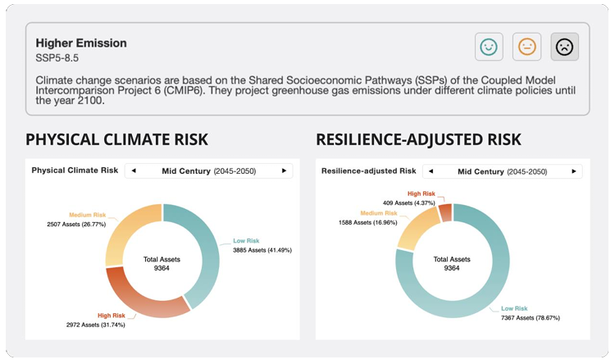This screenshot has height=364, width=615.
Task: Open the Mid Century selector for Physical Climate Risk
Action: coord(209,171)
